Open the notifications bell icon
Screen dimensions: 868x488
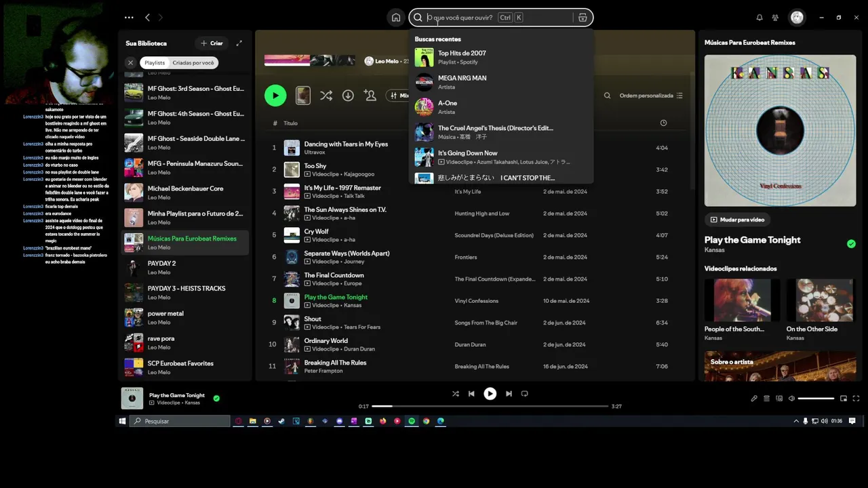click(x=759, y=18)
